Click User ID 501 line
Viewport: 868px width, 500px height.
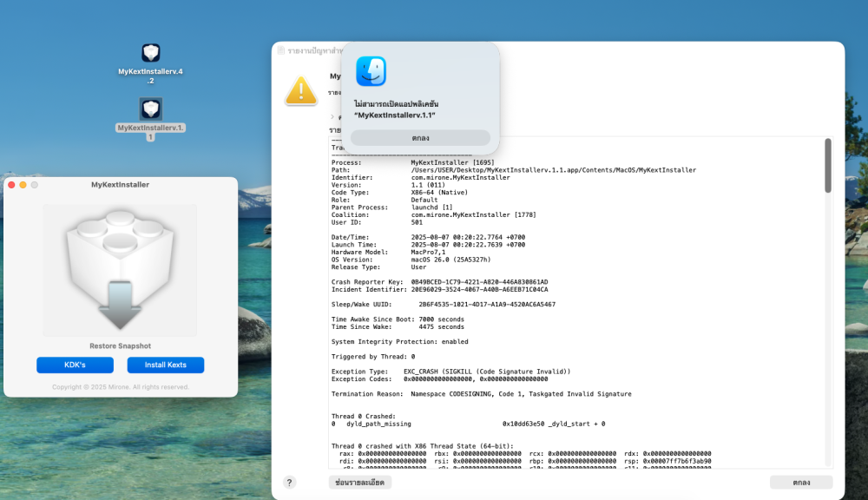(377, 222)
